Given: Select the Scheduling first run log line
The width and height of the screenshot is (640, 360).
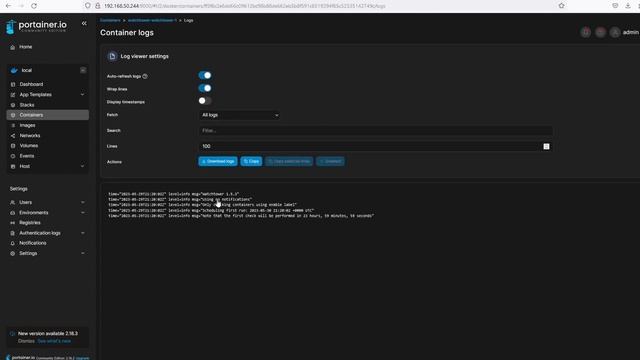Looking at the screenshot, I should [211, 210].
